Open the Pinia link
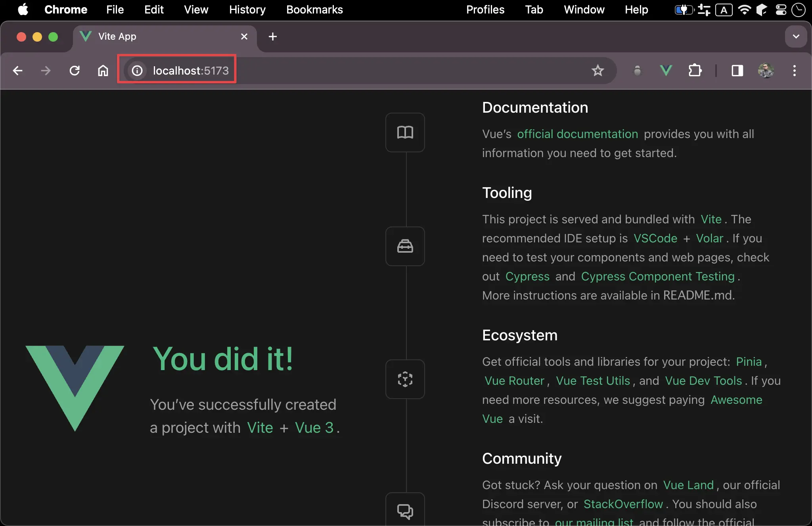This screenshot has width=812, height=526. [x=749, y=362]
